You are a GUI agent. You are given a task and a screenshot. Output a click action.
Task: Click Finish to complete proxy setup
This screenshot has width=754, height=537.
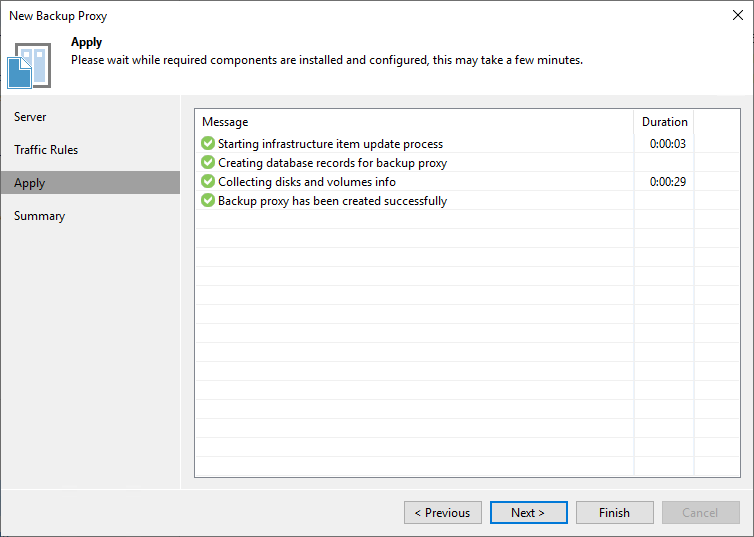click(x=614, y=513)
